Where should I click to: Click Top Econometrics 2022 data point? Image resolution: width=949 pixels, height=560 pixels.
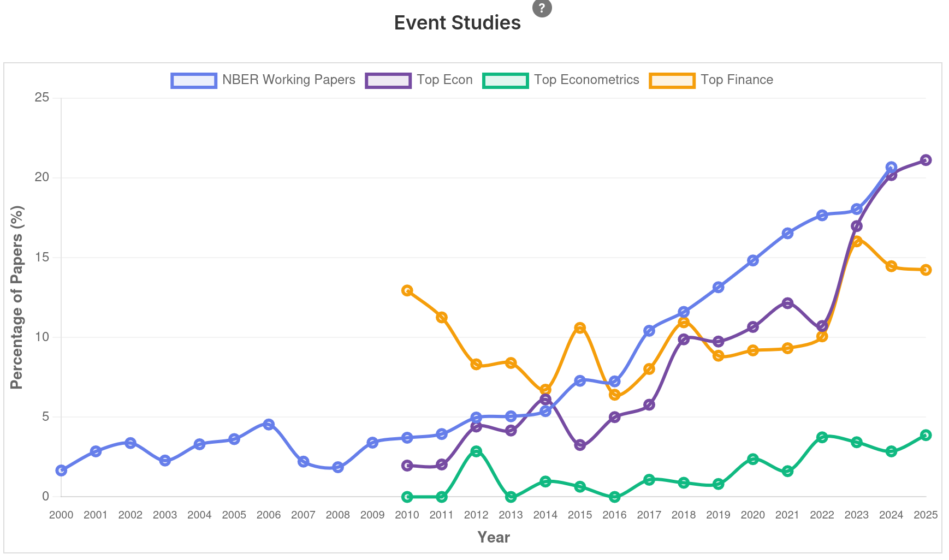click(822, 437)
